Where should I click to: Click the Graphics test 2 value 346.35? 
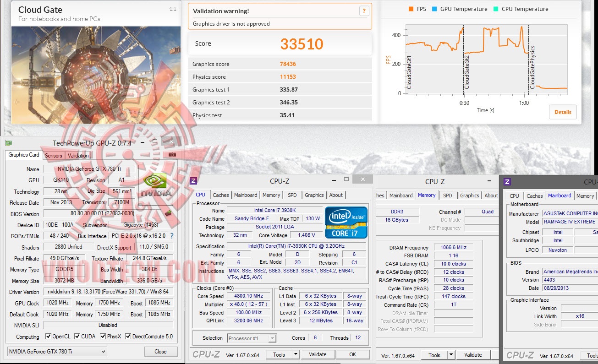tap(289, 103)
